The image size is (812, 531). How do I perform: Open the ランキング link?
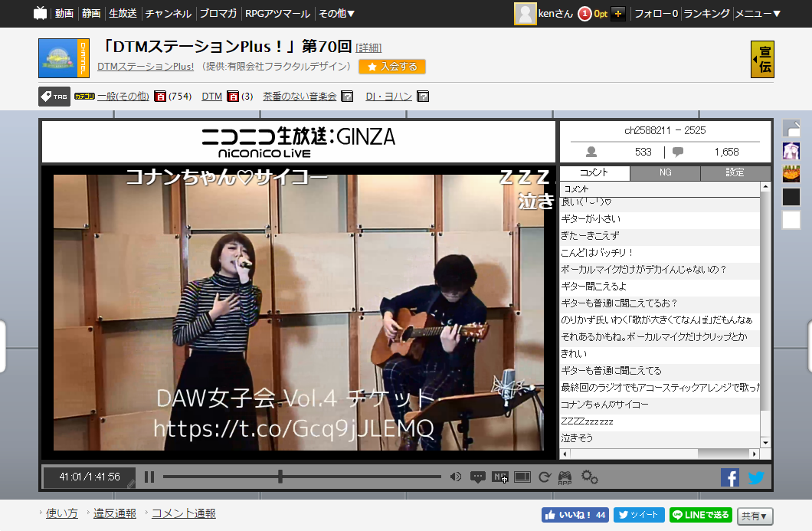coord(706,14)
